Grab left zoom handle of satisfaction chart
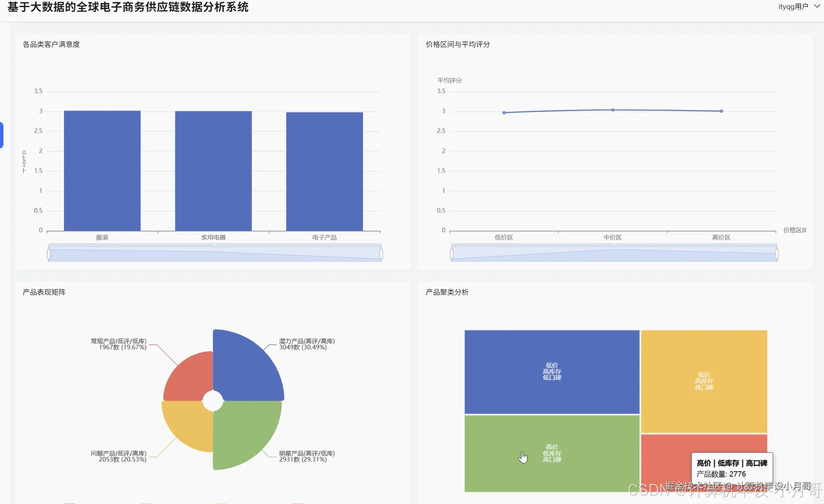This screenshot has width=824, height=504. pos(48,254)
